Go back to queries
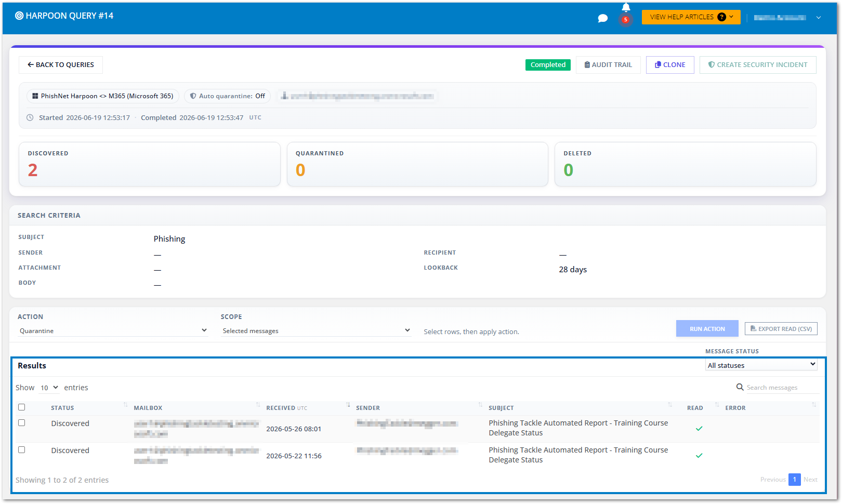This screenshot has width=842, height=504. click(61, 65)
